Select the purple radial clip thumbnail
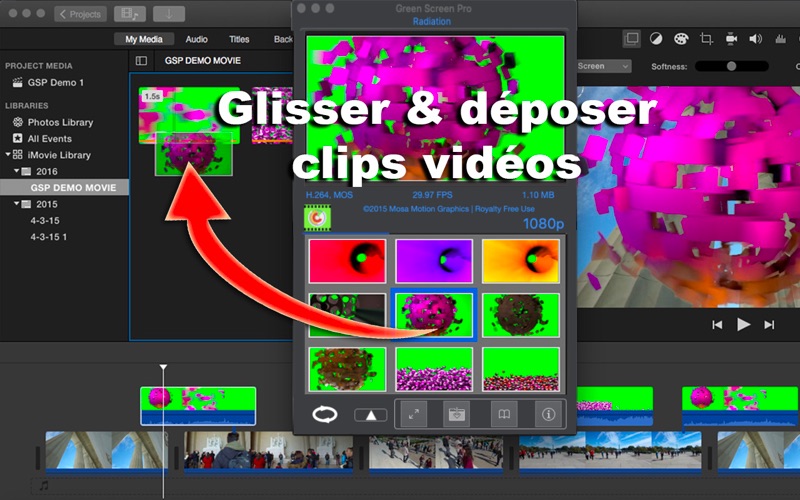The height and width of the screenshot is (500, 800). [434, 261]
